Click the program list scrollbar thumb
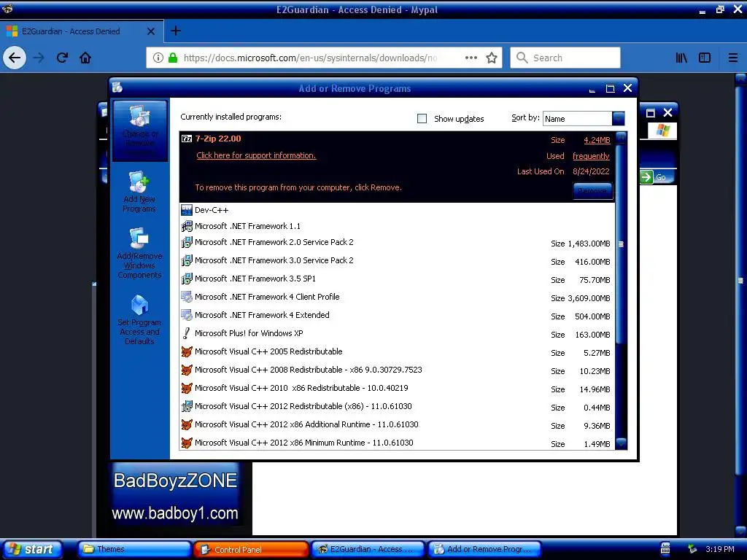This screenshot has width=747, height=560. click(621, 244)
